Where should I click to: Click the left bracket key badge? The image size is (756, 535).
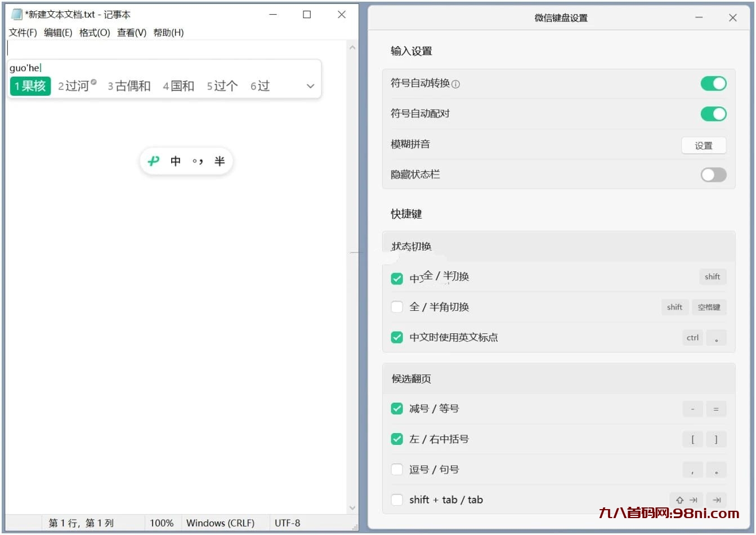[x=692, y=439]
